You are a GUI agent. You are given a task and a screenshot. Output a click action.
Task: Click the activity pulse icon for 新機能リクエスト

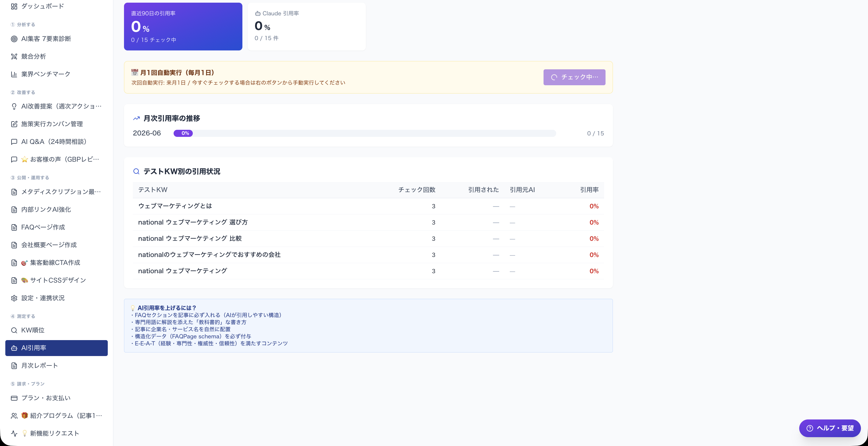(14, 434)
